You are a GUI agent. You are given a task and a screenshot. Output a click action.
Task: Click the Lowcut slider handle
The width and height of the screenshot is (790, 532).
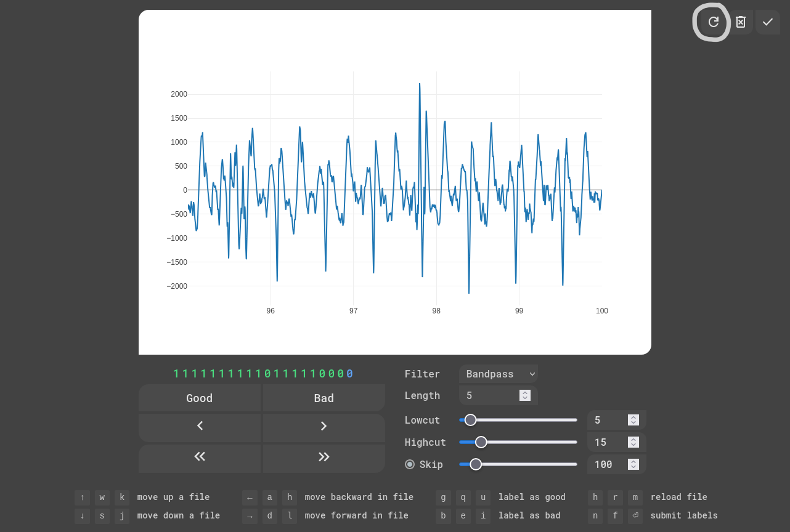pos(470,420)
